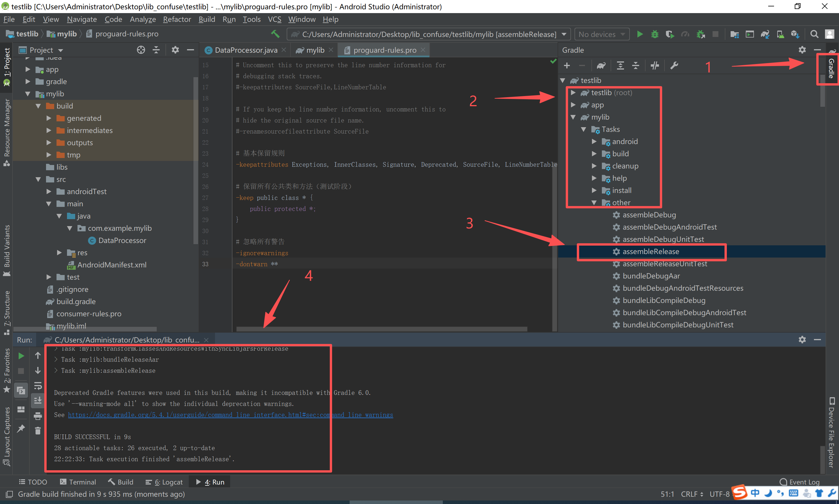This screenshot has width=839, height=504.
Task: Collapse the mylib node in Gradle panel
Action: coord(573,117)
